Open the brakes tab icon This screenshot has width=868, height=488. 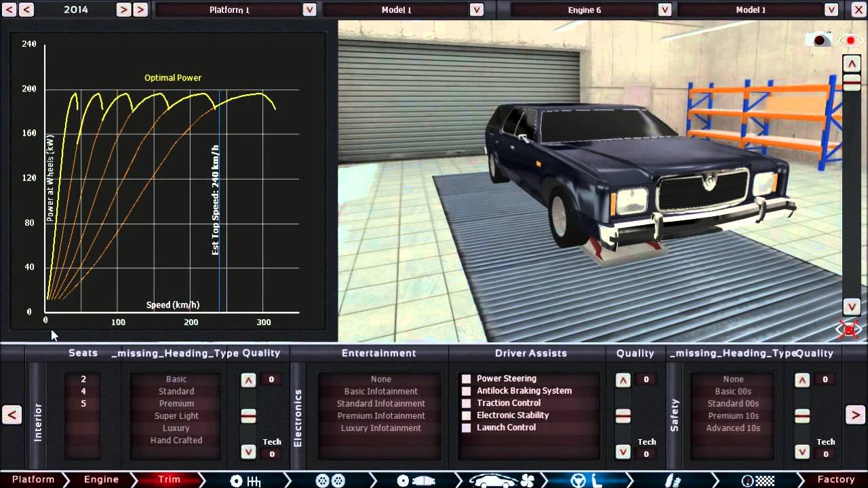tap(416, 481)
